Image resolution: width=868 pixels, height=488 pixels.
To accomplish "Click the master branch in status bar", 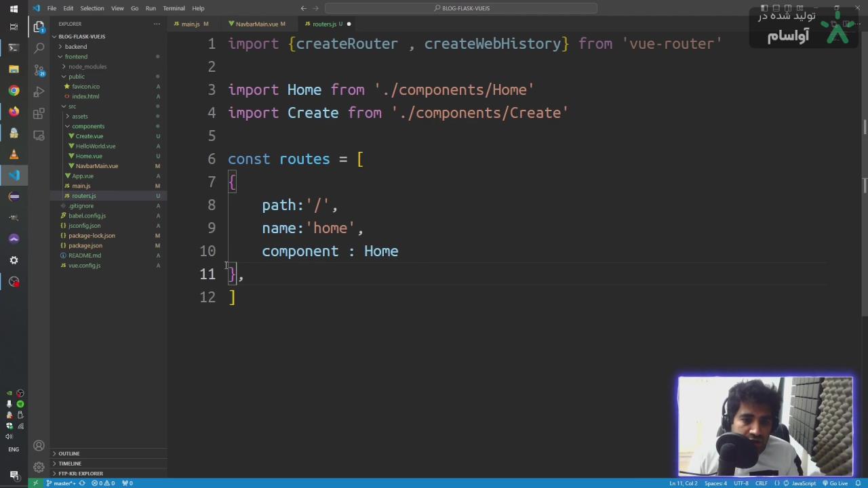I will [63, 483].
